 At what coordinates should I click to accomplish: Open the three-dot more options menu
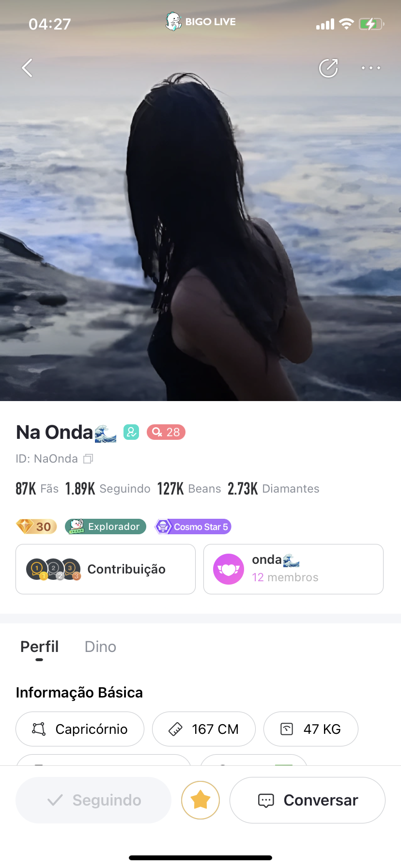371,68
